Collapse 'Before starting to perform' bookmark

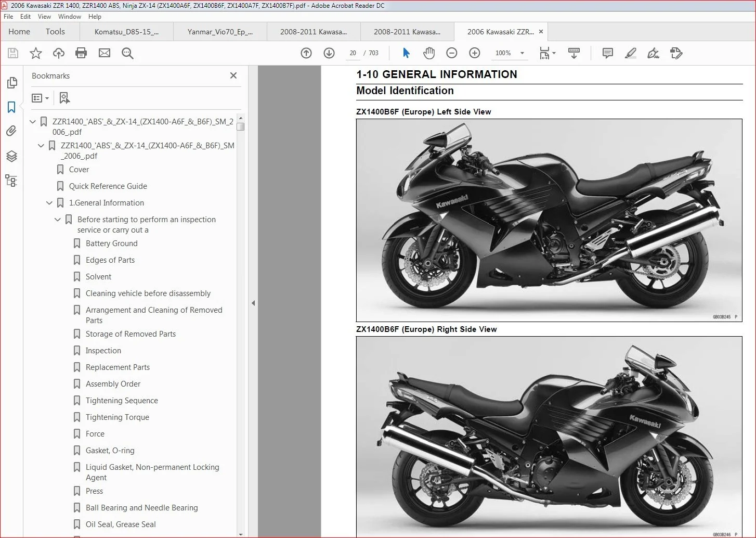point(58,220)
